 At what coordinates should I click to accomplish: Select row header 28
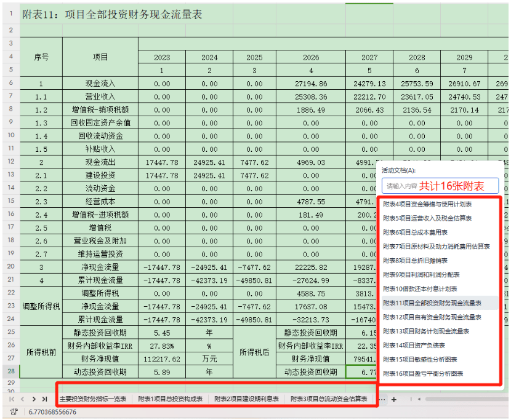click(x=11, y=371)
